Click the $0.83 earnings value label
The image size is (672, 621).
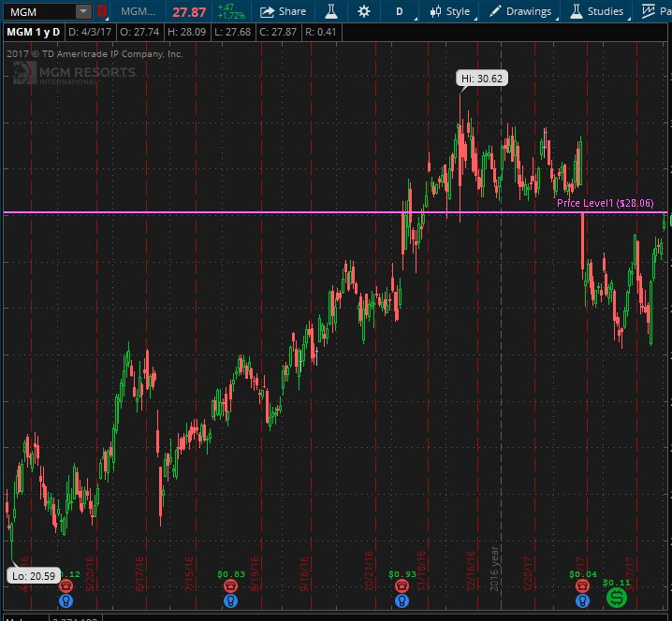pos(230,574)
